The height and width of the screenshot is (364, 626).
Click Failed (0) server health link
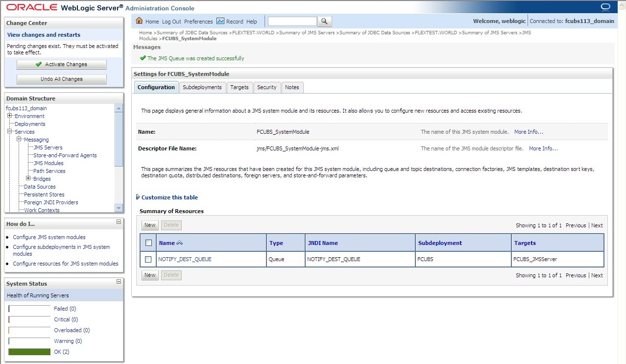[x=65, y=309]
